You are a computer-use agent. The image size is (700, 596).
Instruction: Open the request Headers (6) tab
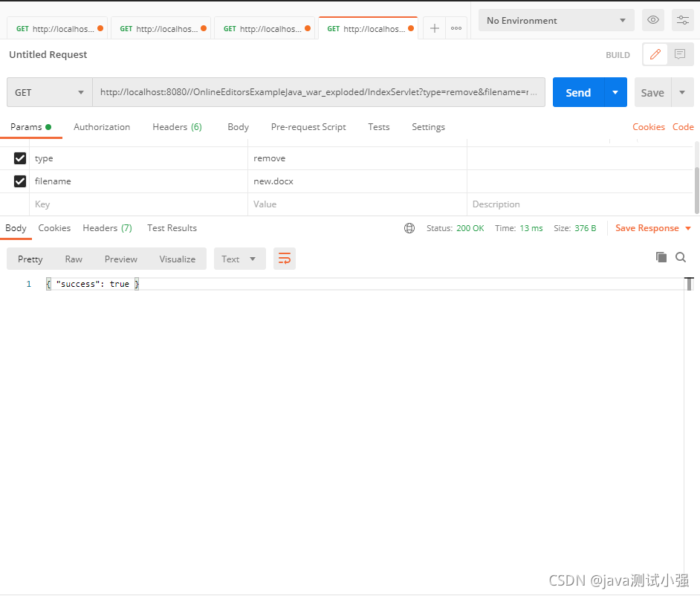(x=178, y=127)
